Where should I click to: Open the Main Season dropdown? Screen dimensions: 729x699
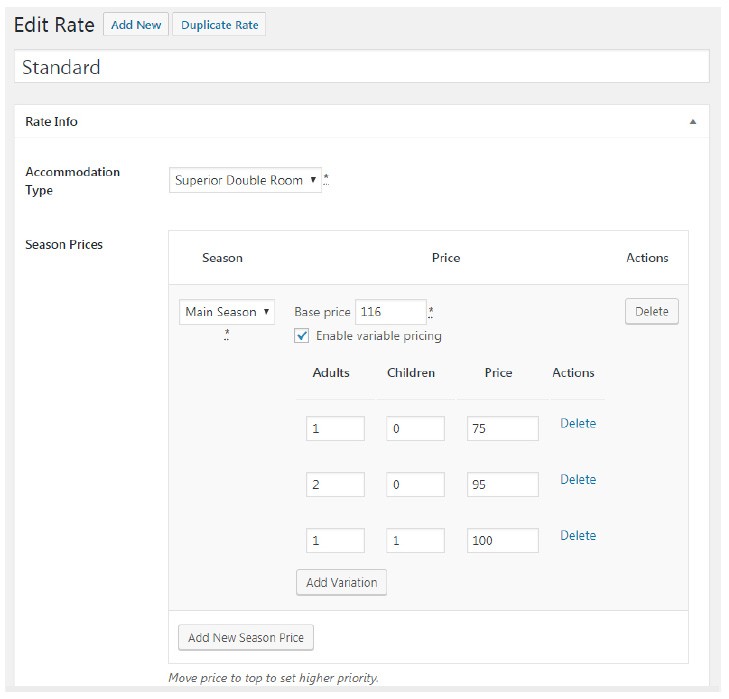227,312
